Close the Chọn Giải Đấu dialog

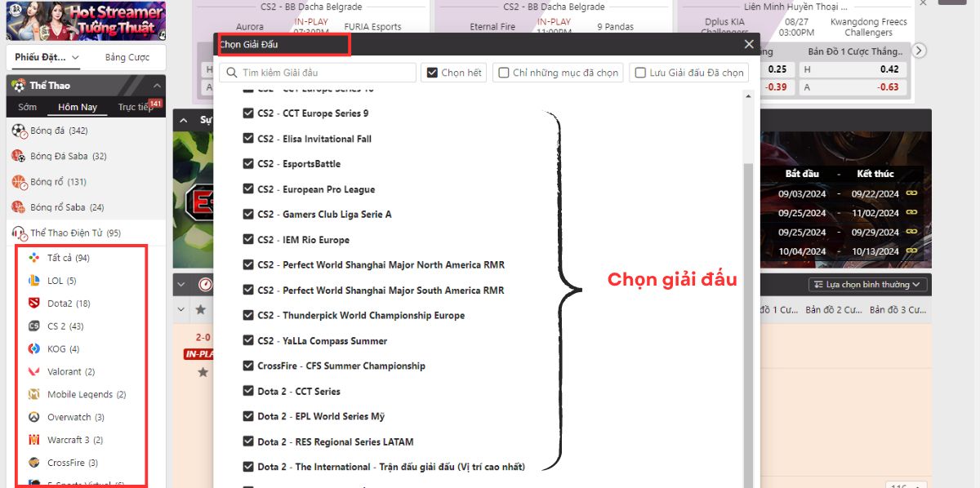749,44
